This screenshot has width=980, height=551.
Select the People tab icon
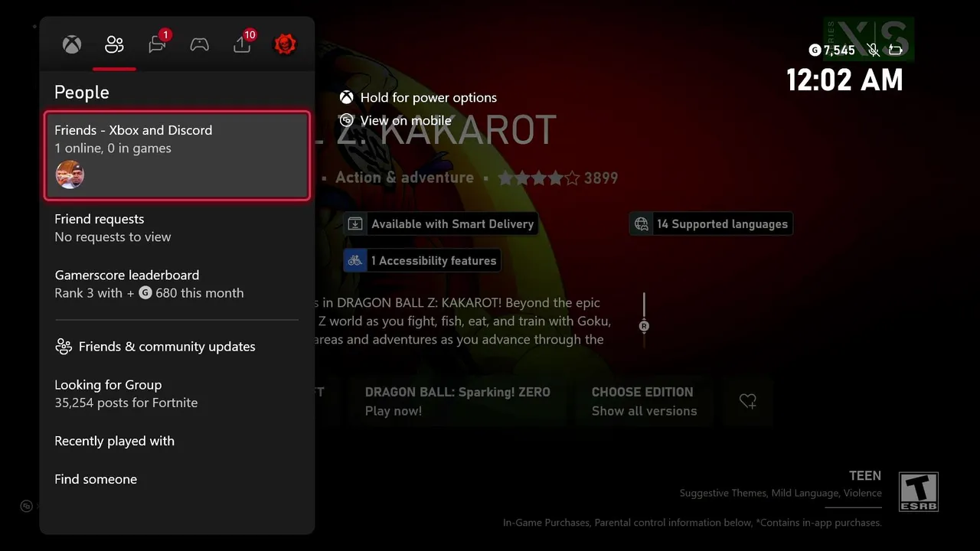114,44
